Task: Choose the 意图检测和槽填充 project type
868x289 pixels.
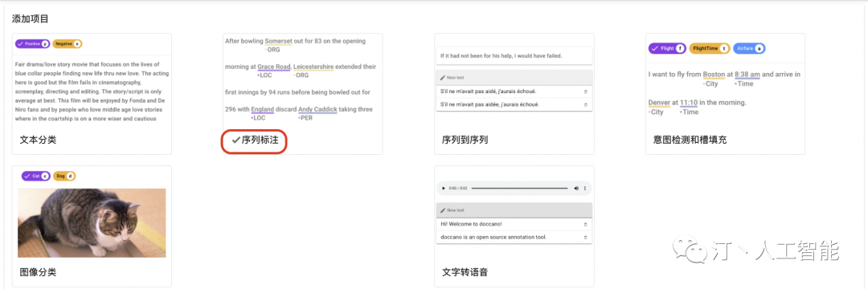Action: click(725, 94)
